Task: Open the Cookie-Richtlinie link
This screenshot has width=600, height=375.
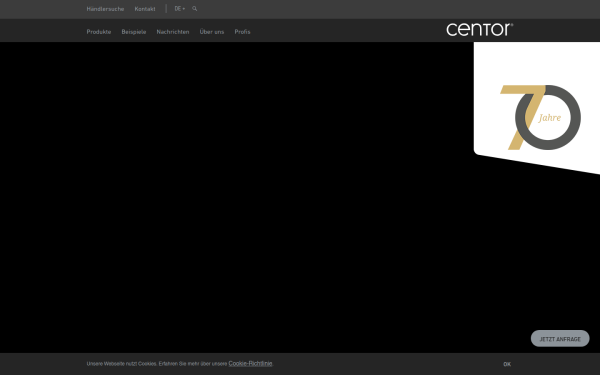Action: click(250, 364)
